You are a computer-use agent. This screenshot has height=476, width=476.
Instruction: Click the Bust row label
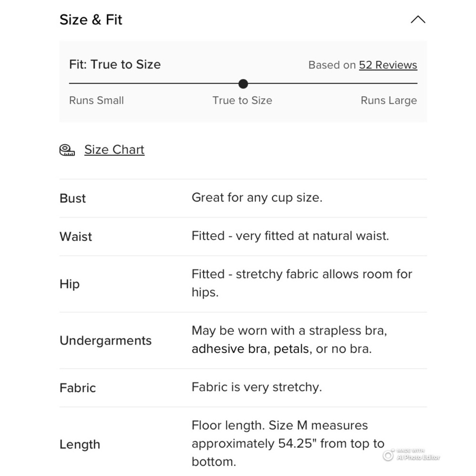(73, 198)
